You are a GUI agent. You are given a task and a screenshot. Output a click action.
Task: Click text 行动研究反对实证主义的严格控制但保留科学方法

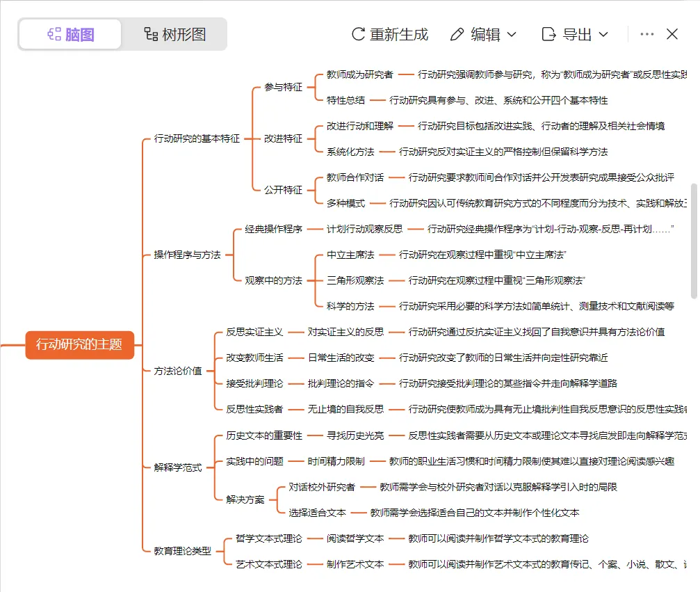503,152
